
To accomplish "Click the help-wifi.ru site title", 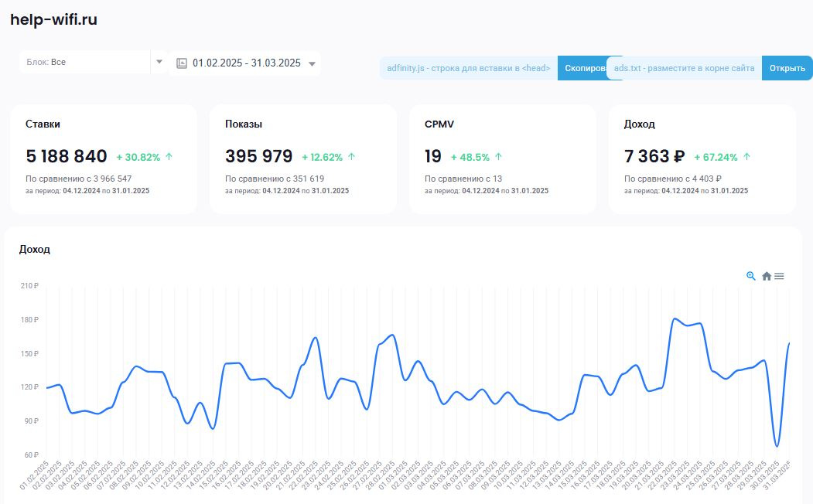I will tap(54, 19).
